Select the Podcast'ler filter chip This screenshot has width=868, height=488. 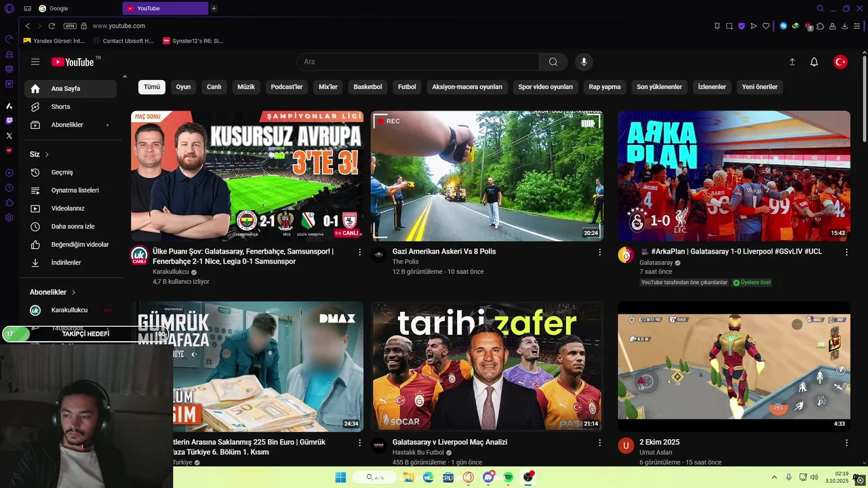pos(287,87)
